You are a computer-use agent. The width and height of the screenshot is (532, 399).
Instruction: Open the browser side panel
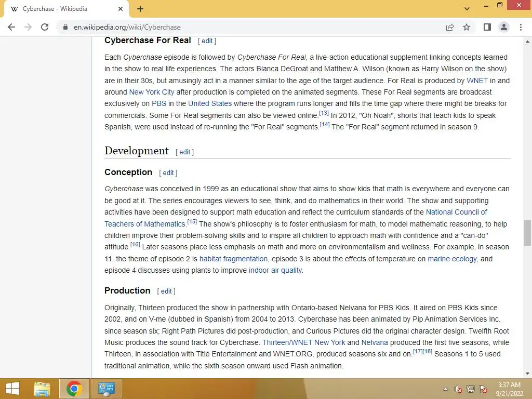(x=487, y=27)
